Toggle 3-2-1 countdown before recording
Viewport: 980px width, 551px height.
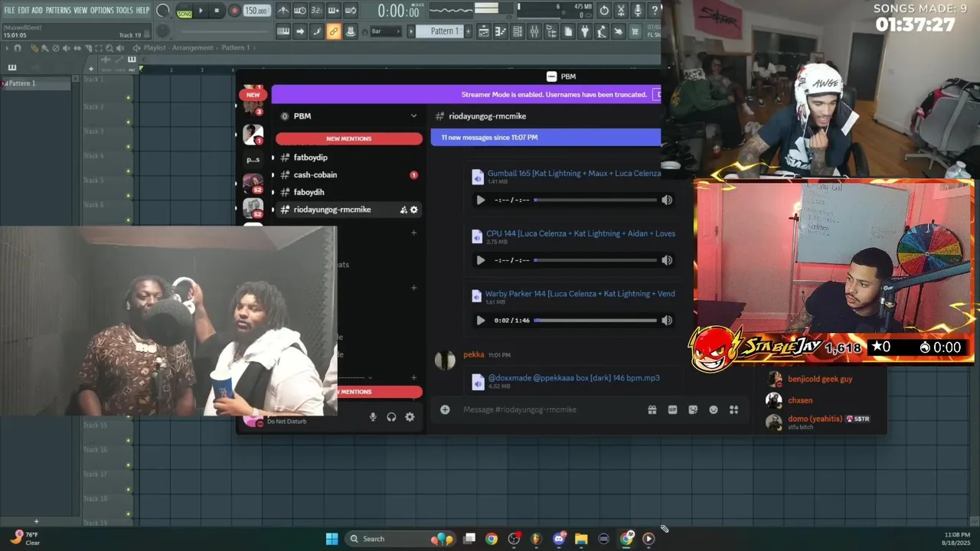[316, 11]
